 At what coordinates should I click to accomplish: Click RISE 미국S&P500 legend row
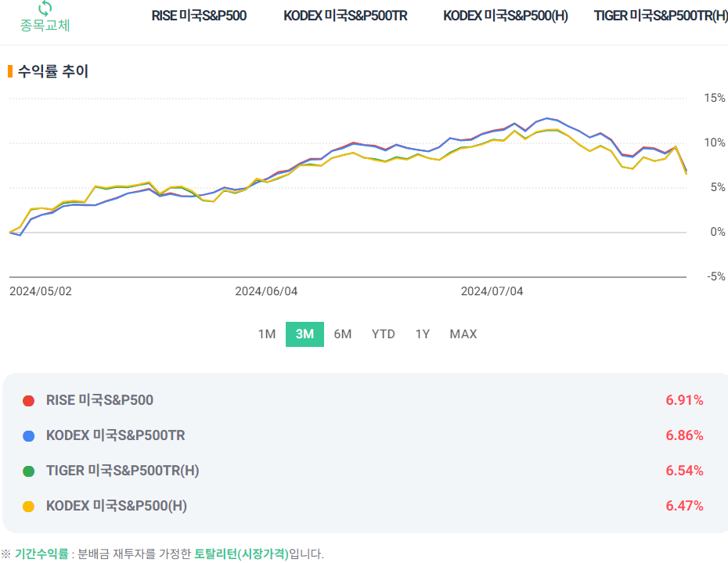tap(363, 400)
